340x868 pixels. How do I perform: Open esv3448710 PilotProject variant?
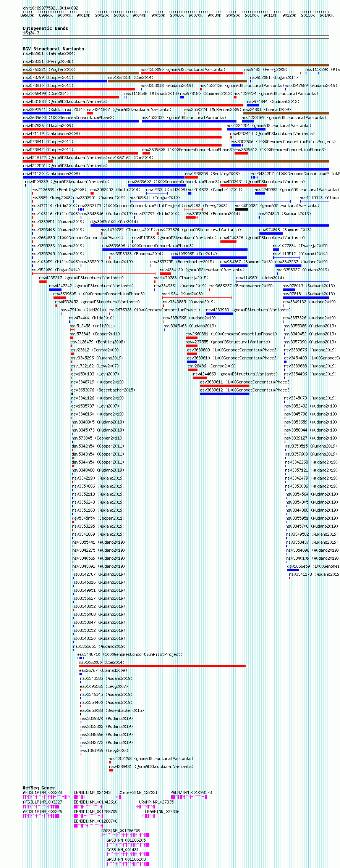click(x=130, y=654)
